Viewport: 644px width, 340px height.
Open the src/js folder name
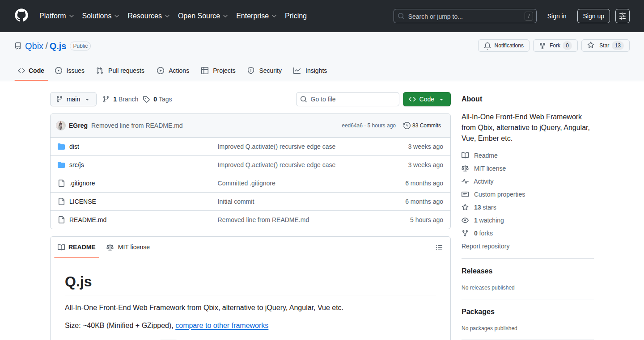tap(76, 165)
